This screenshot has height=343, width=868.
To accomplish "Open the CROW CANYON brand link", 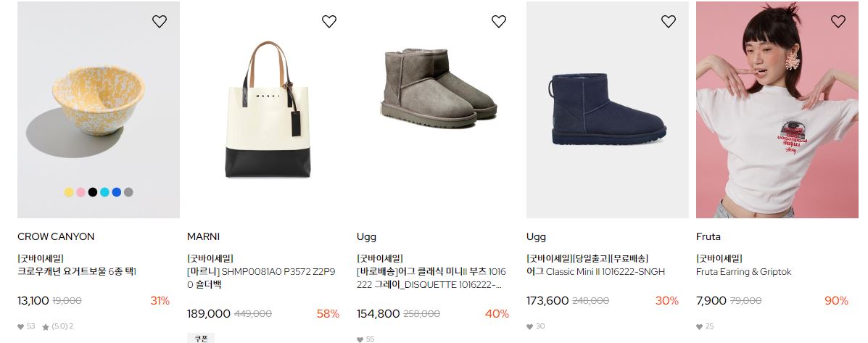I will (56, 237).
